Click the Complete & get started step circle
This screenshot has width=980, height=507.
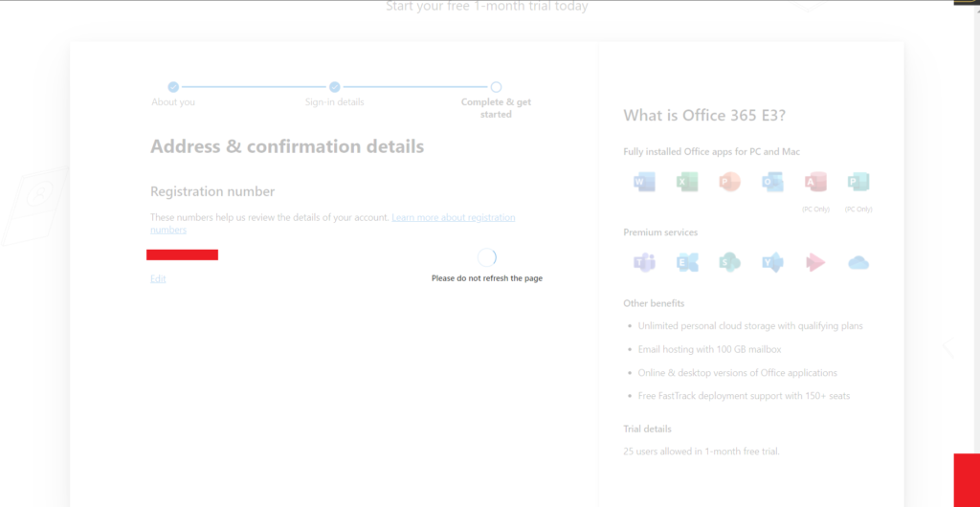(x=496, y=87)
